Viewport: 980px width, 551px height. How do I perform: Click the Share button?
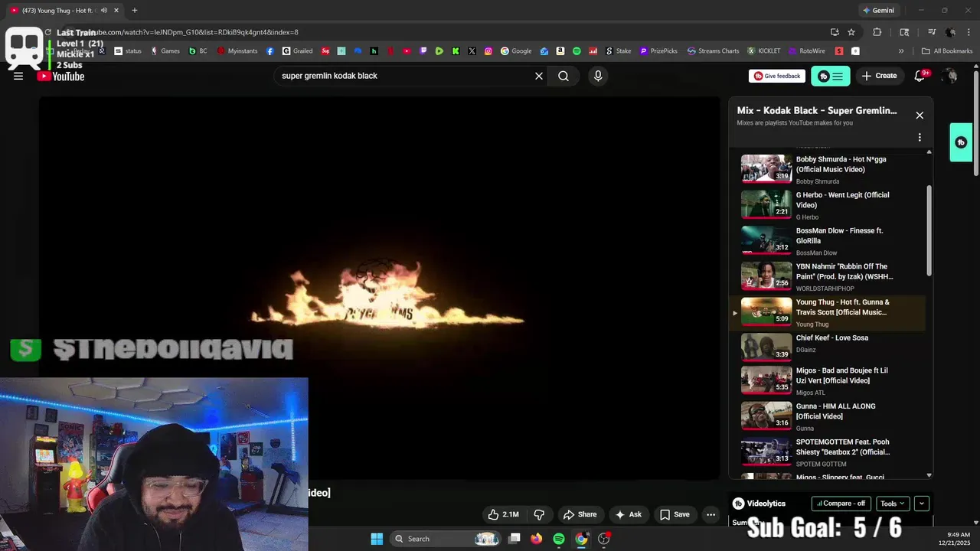click(580, 514)
